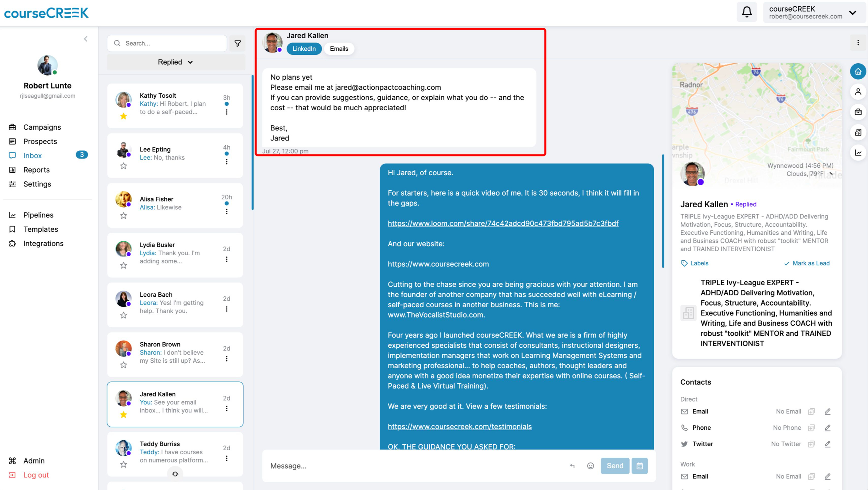Open Campaigns in the sidebar
This screenshot has height=490, width=868.
[42, 127]
